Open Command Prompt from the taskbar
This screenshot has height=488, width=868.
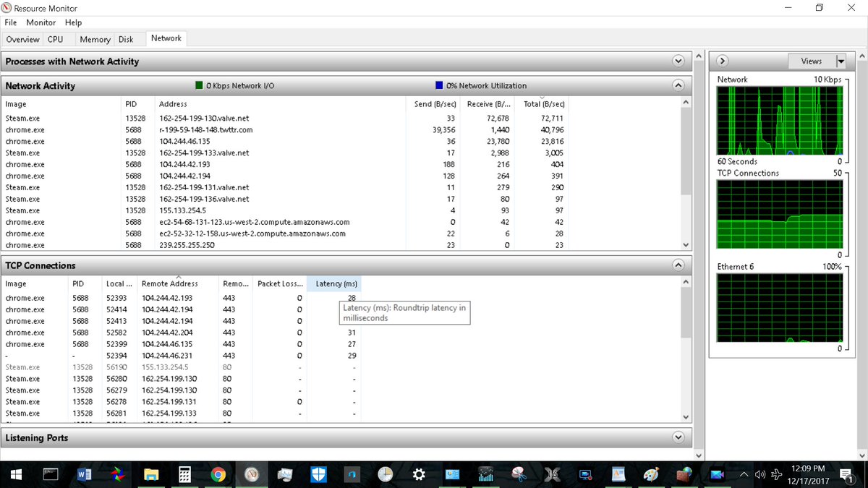point(50,475)
